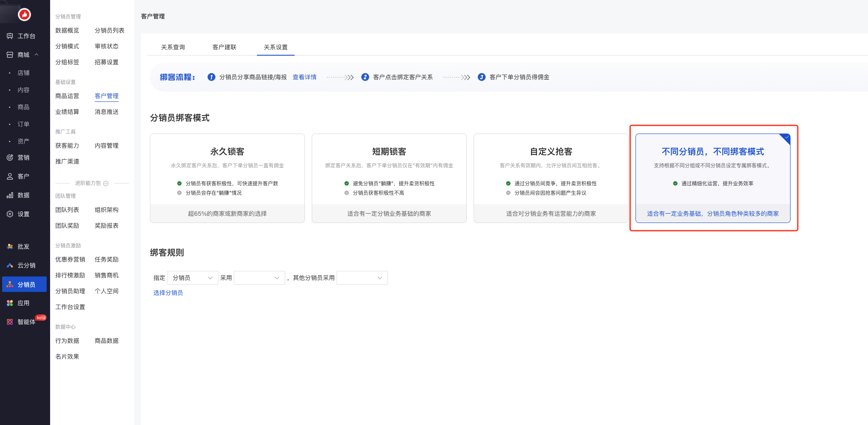Open 消息推送 menu item
Image resolution: width=868 pixels, height=425 pixels.
(x=107, y=112)
